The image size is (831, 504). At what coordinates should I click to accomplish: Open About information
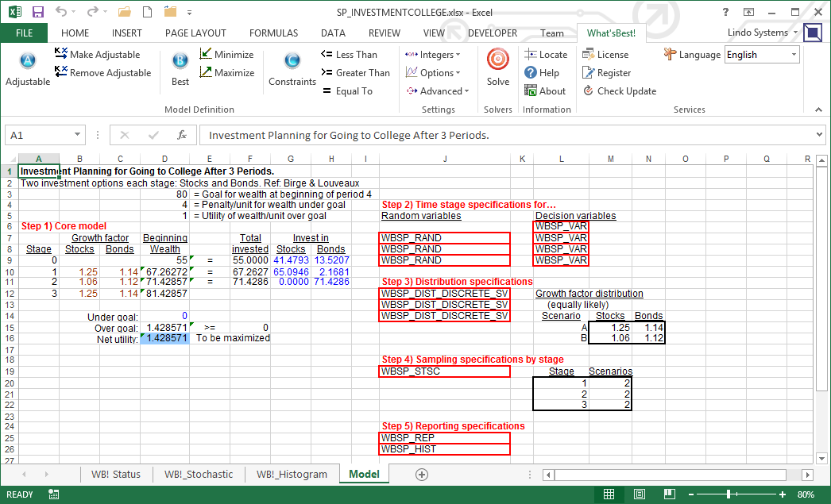pos(545,91)
